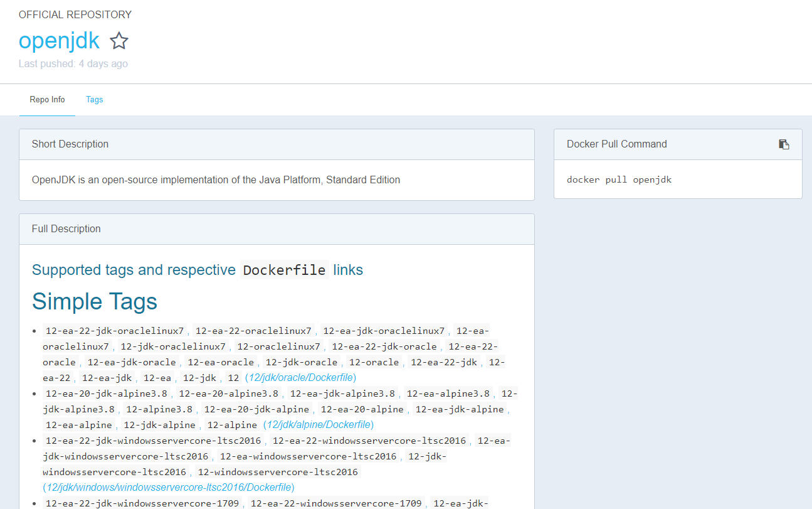Click the OpenJDK short description text

tap(216, 180)
